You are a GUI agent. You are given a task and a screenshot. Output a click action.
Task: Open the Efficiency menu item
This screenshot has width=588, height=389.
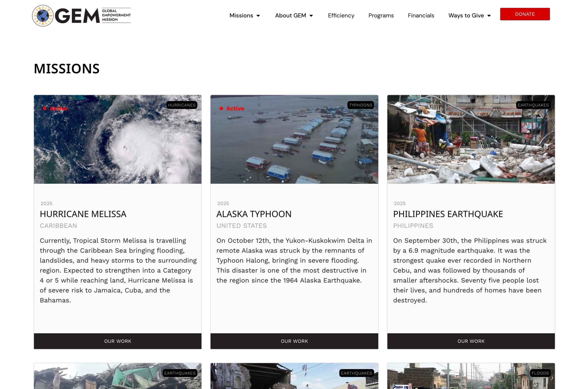click(341, 15)
